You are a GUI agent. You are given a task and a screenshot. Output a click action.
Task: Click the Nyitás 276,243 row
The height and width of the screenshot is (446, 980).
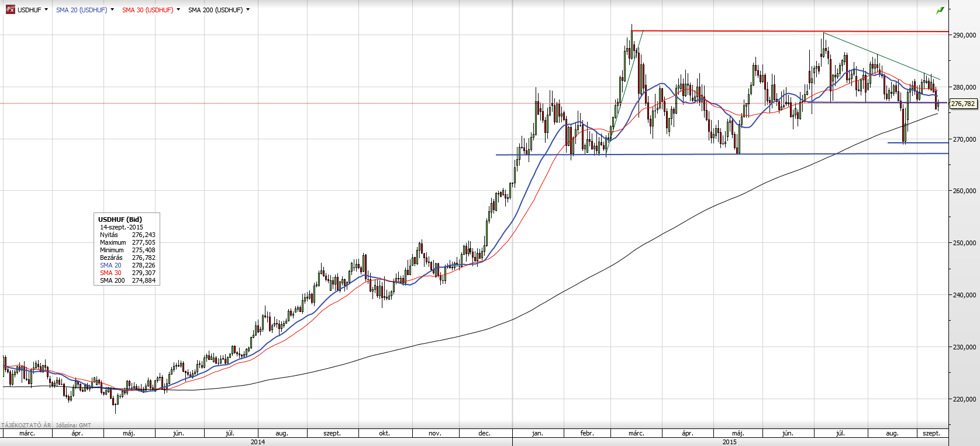click(x=127, y=235)
